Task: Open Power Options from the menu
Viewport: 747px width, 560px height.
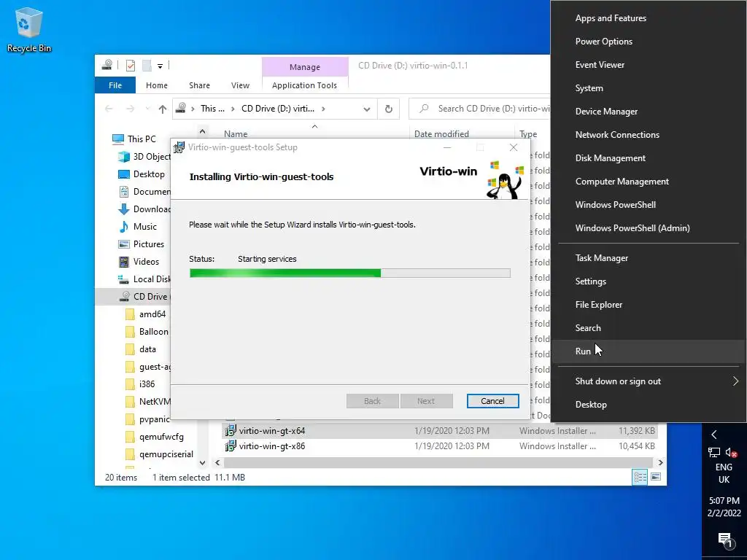Action: 649,42
